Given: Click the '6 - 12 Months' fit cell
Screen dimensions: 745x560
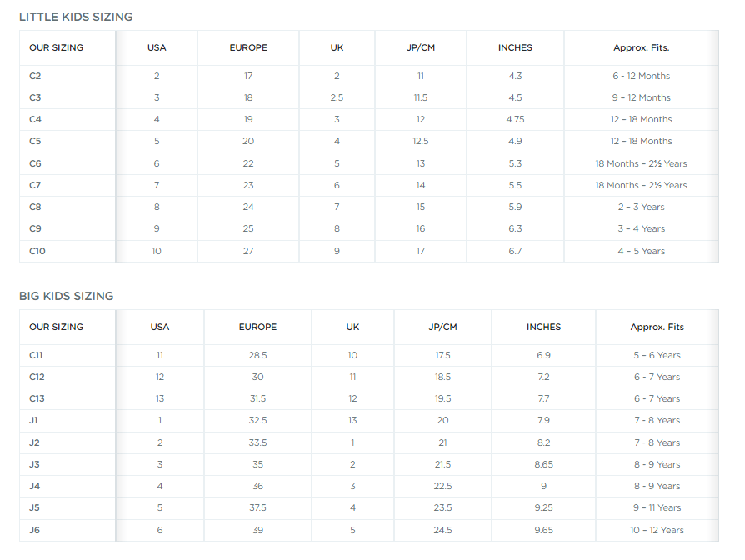Looking at the screenshot, I should coord(642,76).
